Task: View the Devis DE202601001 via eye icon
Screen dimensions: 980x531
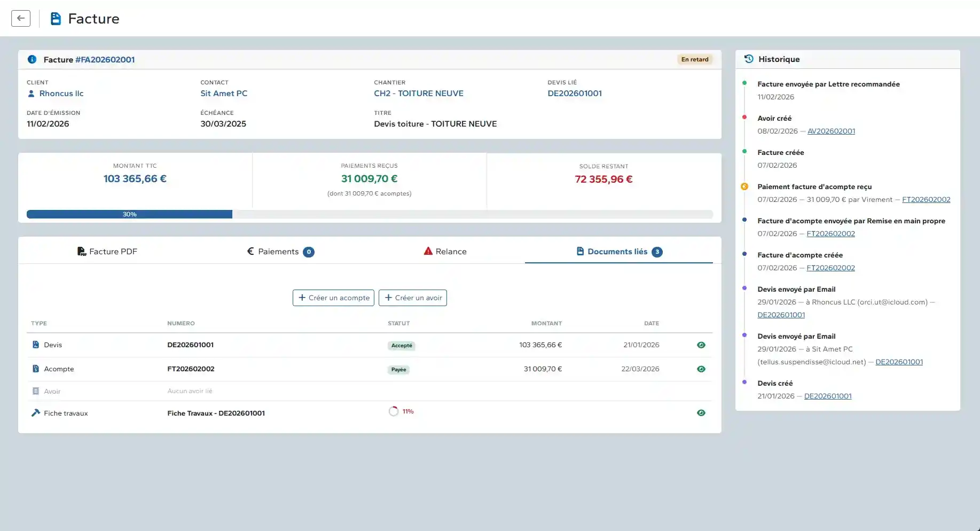Action: (701, 345)
